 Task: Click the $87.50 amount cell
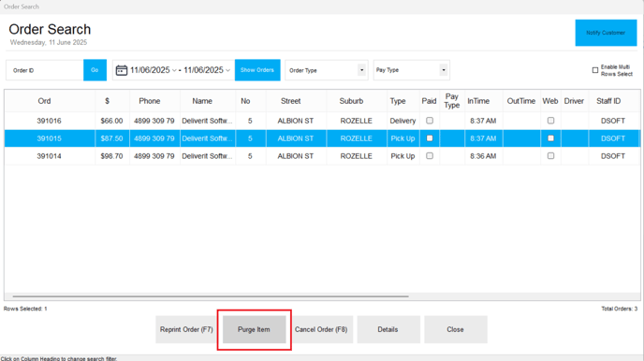pyautogui.click(x=111, y=138)
